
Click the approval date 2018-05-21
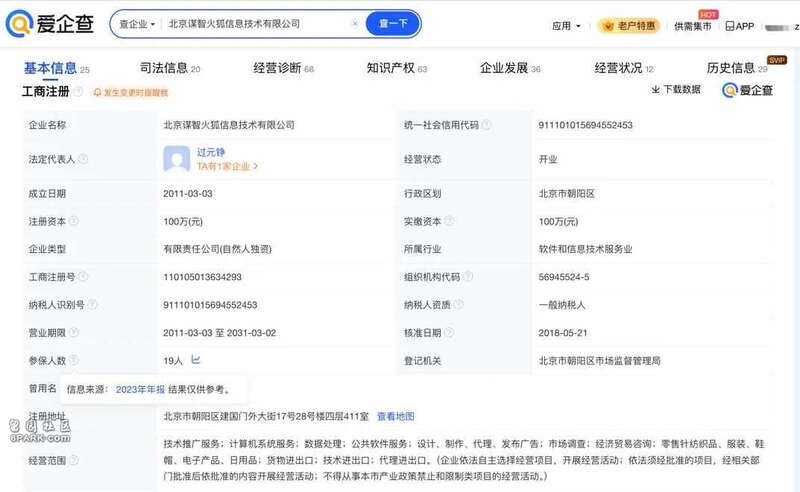pos(563,333)
